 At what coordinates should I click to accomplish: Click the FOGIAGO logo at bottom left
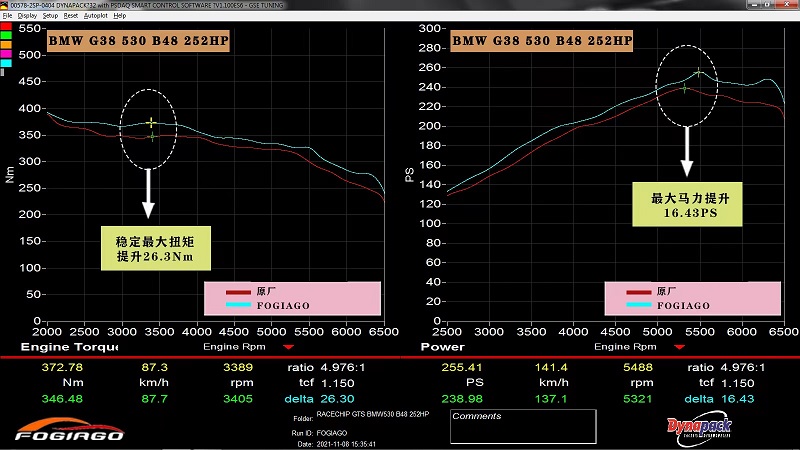click(x=69, y=431)
